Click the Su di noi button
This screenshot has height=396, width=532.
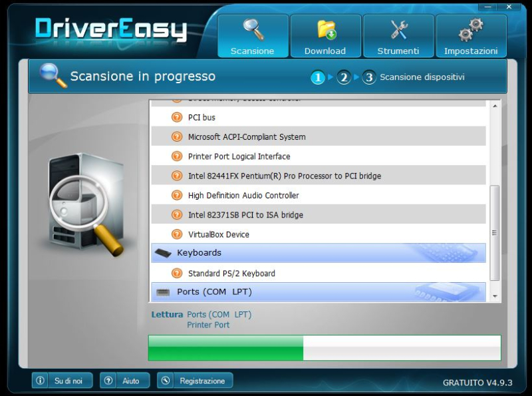pyautogui.click(x=62, y=381)
